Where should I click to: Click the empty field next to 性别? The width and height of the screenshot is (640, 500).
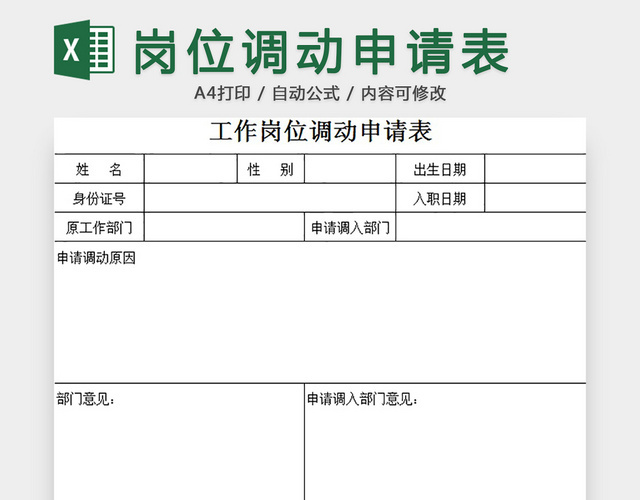tap(350, 169)
